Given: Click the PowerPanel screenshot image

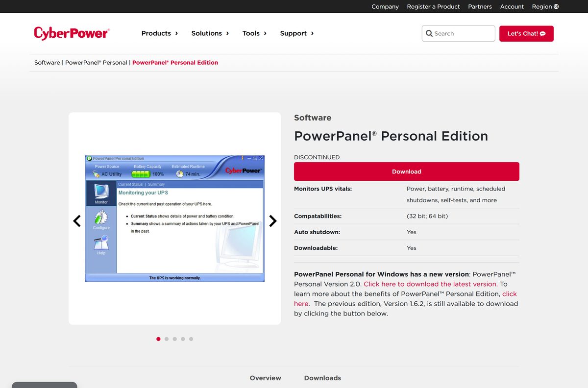Looking at the screenshot, I should 175,218.
